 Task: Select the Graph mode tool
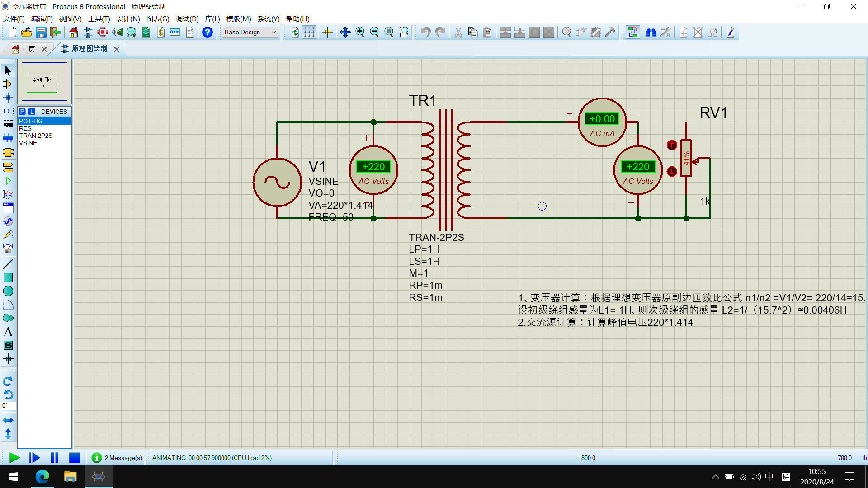[x=8, y=194]
